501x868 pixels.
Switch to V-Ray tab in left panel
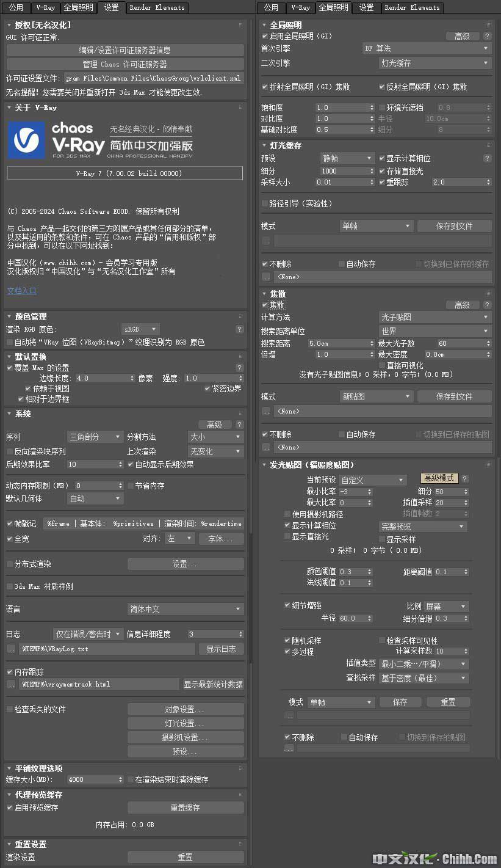(46, 7)
